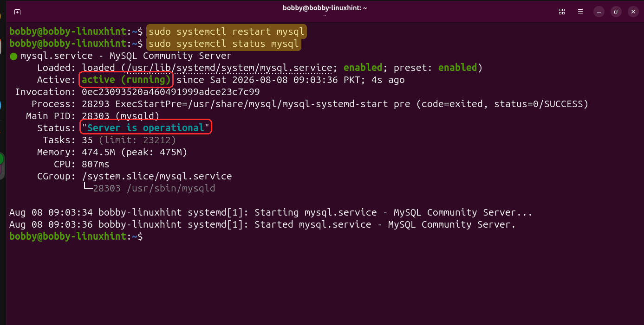Click the '(limit: 23212)' text
This screenshot has height=325, width=644.
click(x=137, y=140)
